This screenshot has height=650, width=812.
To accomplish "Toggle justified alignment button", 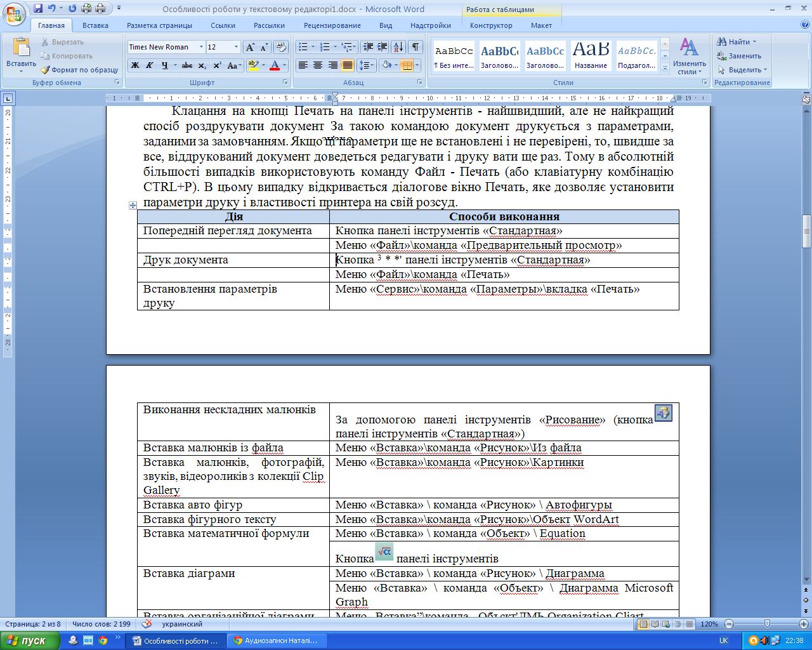I will coord(347,65).
